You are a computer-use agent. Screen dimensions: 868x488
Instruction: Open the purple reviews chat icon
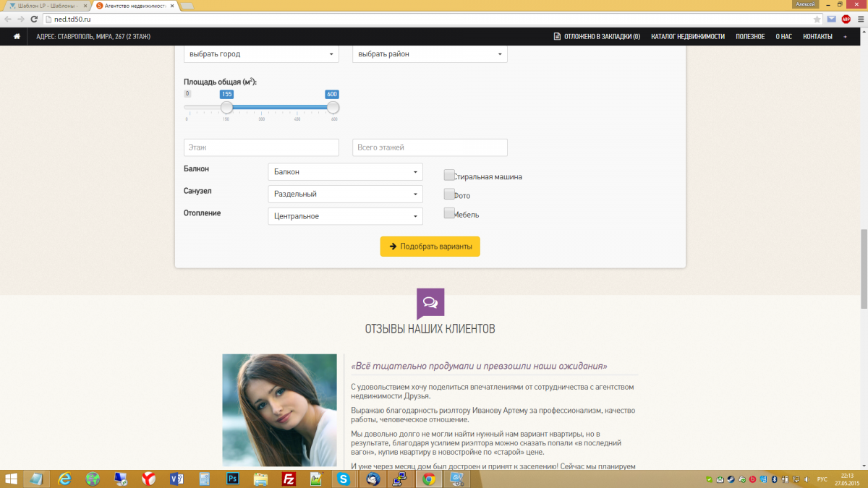pyautogui.click(x=430, y=303)
